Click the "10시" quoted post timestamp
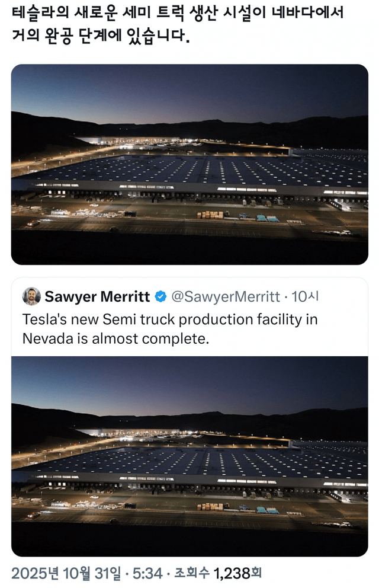 pyautogui.click(x=305, y=296)
